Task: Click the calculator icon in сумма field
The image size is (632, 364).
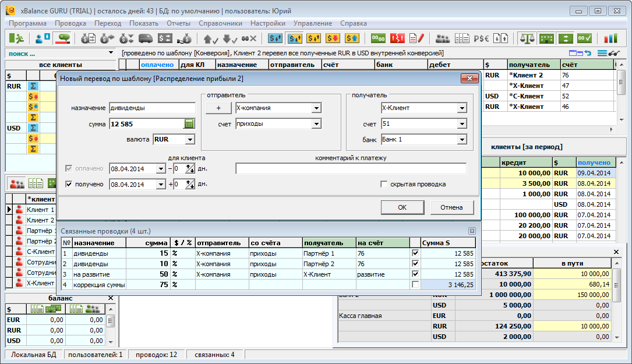Action: [x=189, y=123]
